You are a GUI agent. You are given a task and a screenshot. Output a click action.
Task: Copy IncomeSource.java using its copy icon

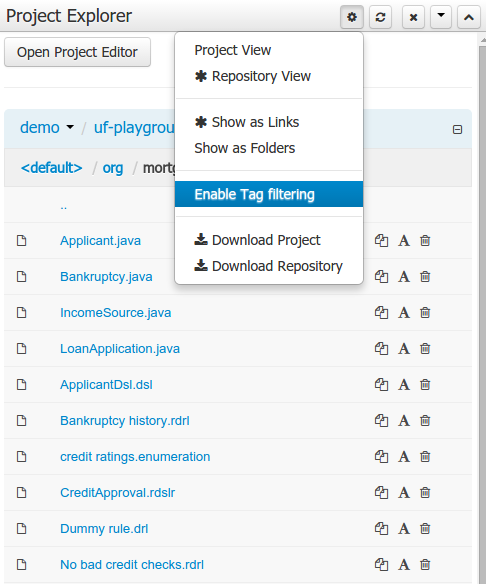[381, 312]
